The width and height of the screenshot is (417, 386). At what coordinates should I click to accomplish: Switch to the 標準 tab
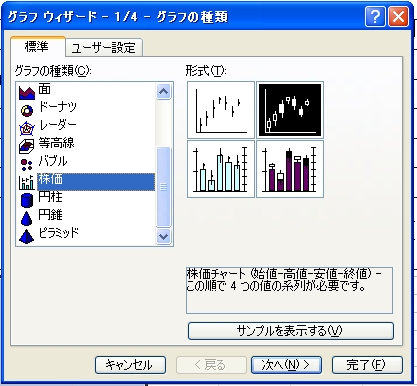point(37,47)
